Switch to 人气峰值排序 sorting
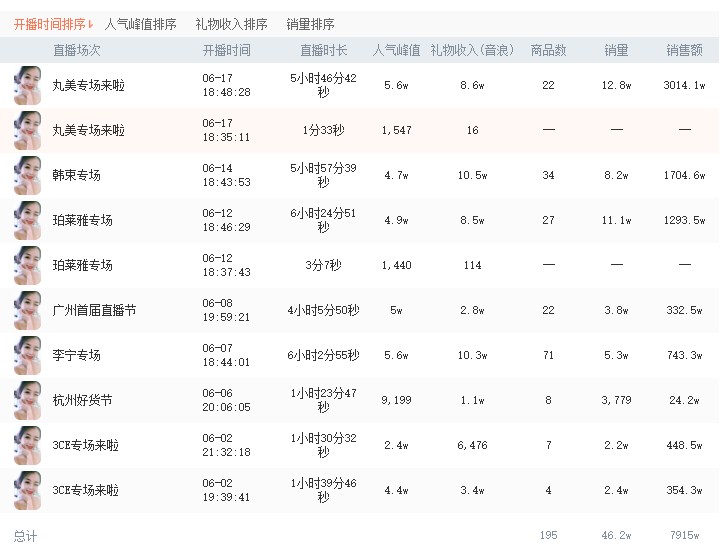 [140, 24]
